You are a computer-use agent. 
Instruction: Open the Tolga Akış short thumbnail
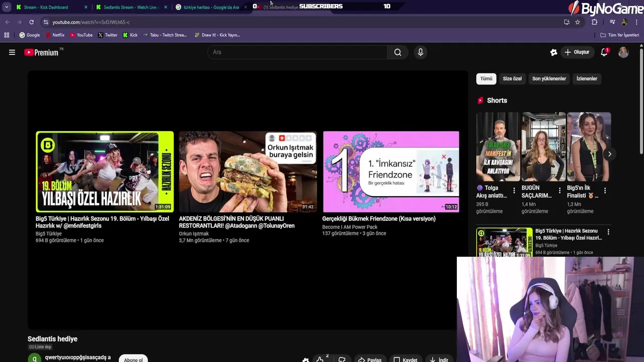498,146
